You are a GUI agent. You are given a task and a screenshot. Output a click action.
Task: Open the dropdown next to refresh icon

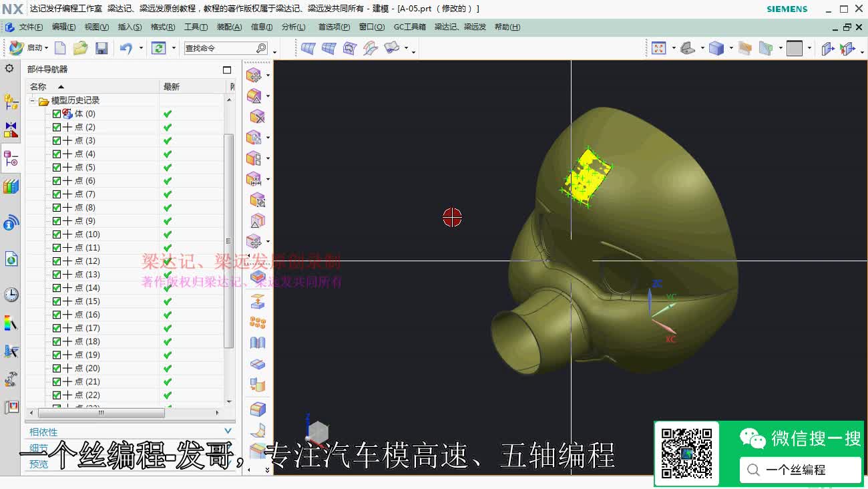click(174, 48)
